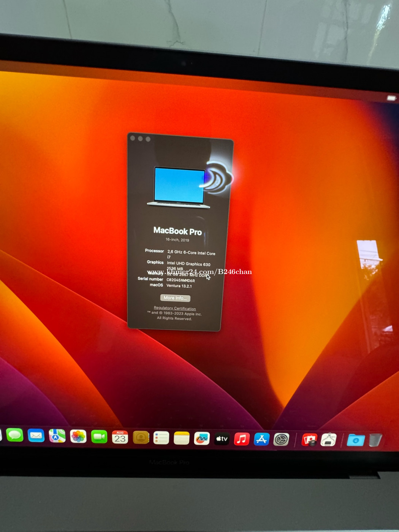Viewport: 399px width, 532px height.
Task: Launch the Mail app in the dock
Action: (36, 435)
